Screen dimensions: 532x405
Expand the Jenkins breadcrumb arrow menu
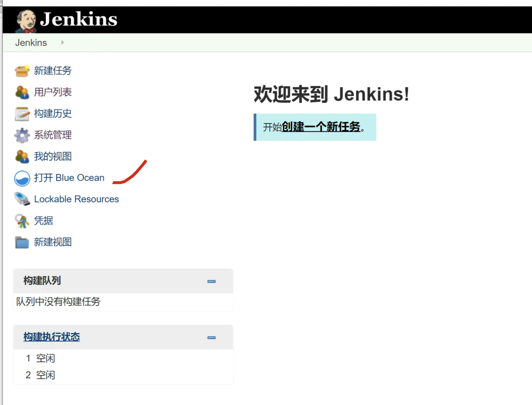(x=62, y=43)
